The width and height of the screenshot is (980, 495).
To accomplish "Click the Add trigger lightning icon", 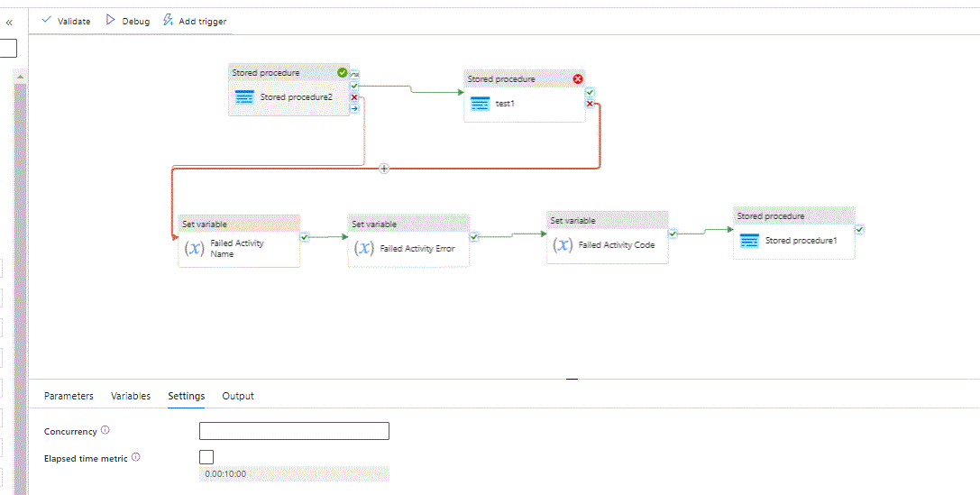I will point(168,20).
